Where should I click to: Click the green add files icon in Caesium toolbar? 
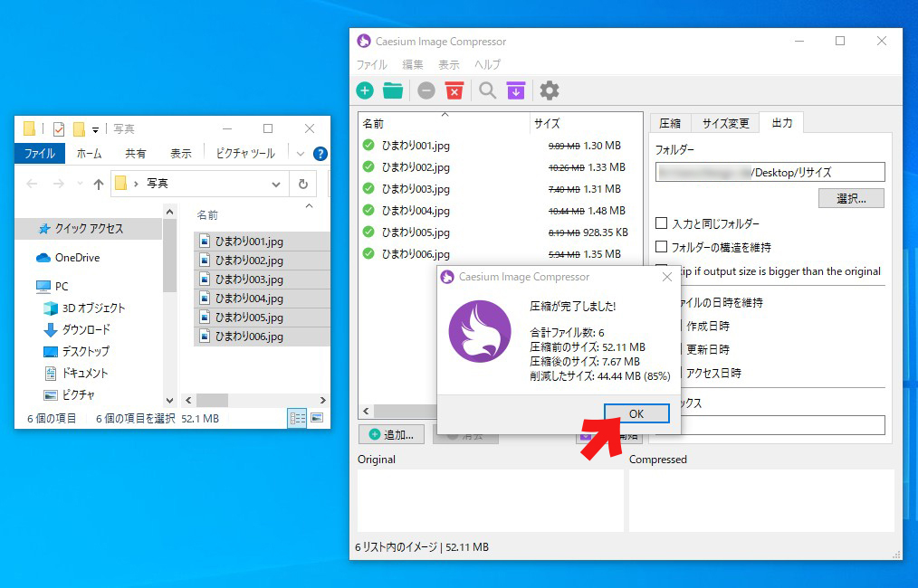[x=365, y=90]
